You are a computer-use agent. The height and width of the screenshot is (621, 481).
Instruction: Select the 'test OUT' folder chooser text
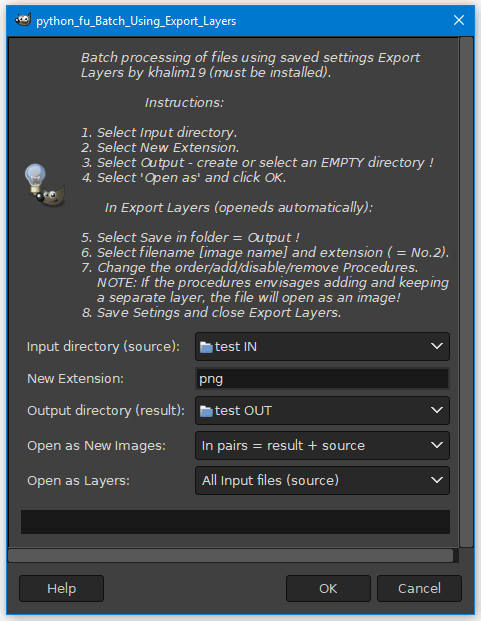(x=243, y=411)
